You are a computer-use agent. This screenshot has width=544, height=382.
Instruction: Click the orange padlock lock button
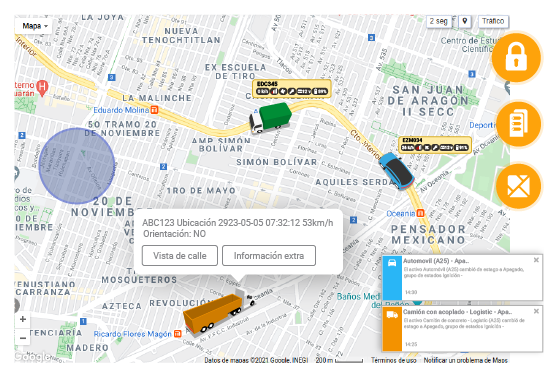pos(516,58)
